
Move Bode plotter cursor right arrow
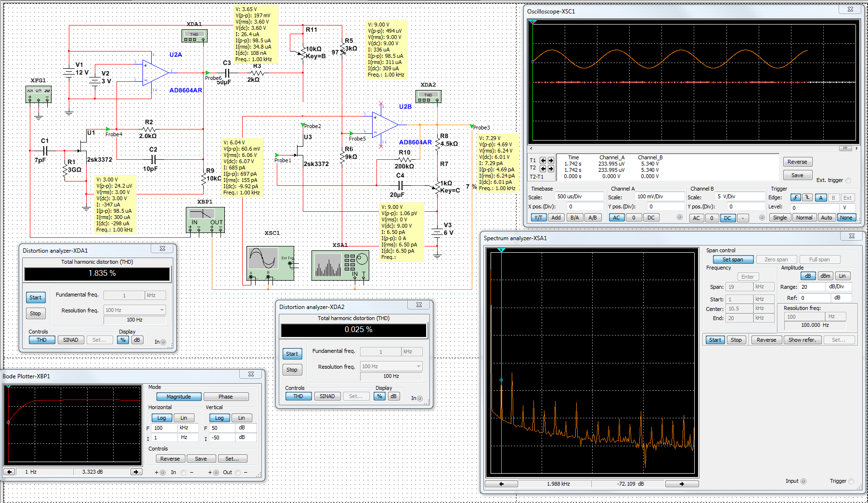pos(136,472)
